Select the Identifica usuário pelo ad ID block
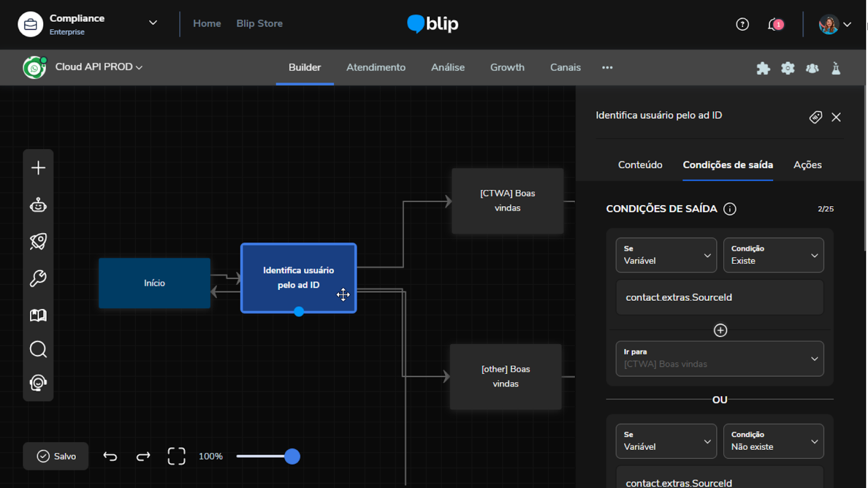Viewport: 868px width, 488px height. pyautogui.click(x=299, y=278)
